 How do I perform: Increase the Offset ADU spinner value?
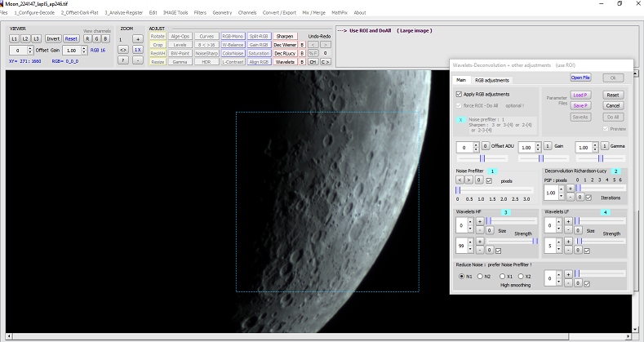[477, 144]
